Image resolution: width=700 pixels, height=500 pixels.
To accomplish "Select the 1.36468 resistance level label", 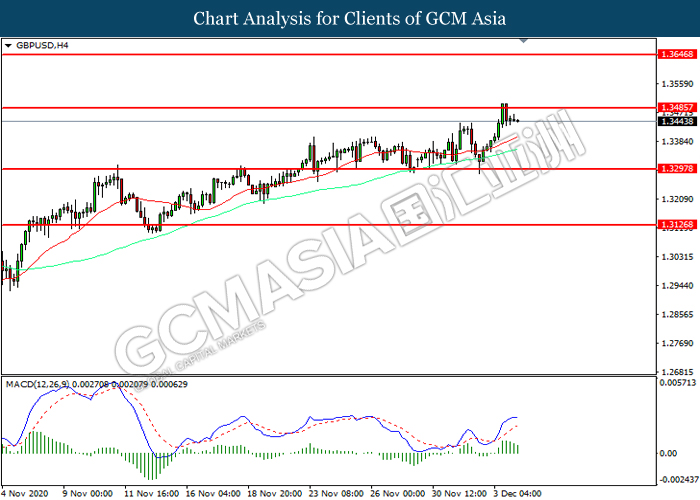I will (677, 54).
